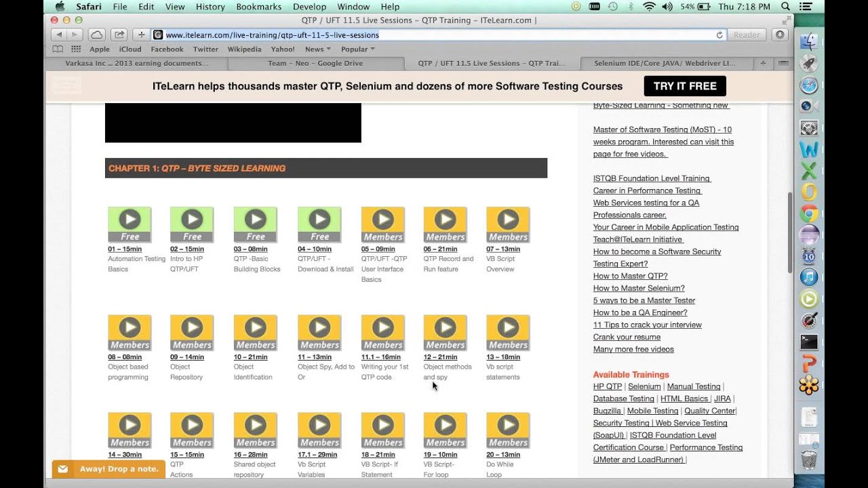Viewport: 868px width, 488px height.
Task: Add bookmark with plus button
Action: point(141,35)
